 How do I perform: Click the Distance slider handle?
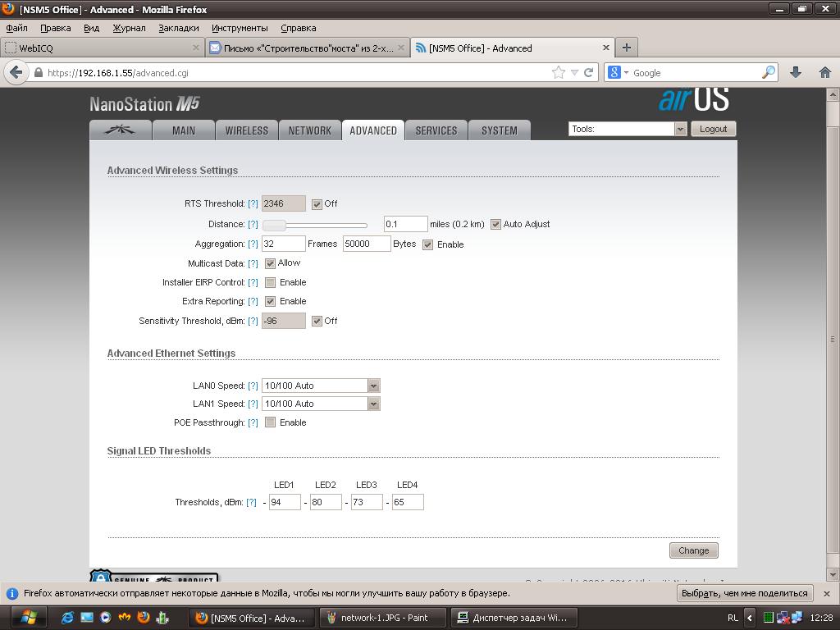274,225
